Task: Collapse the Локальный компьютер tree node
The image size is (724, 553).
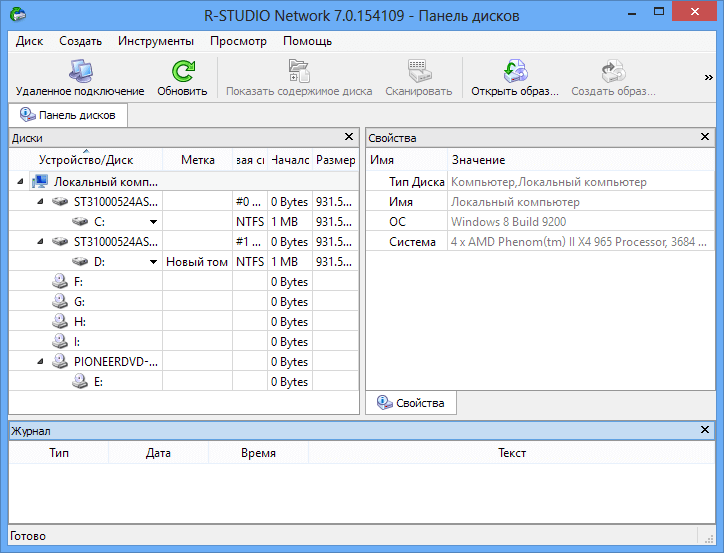Action: (x=20, y=182)
